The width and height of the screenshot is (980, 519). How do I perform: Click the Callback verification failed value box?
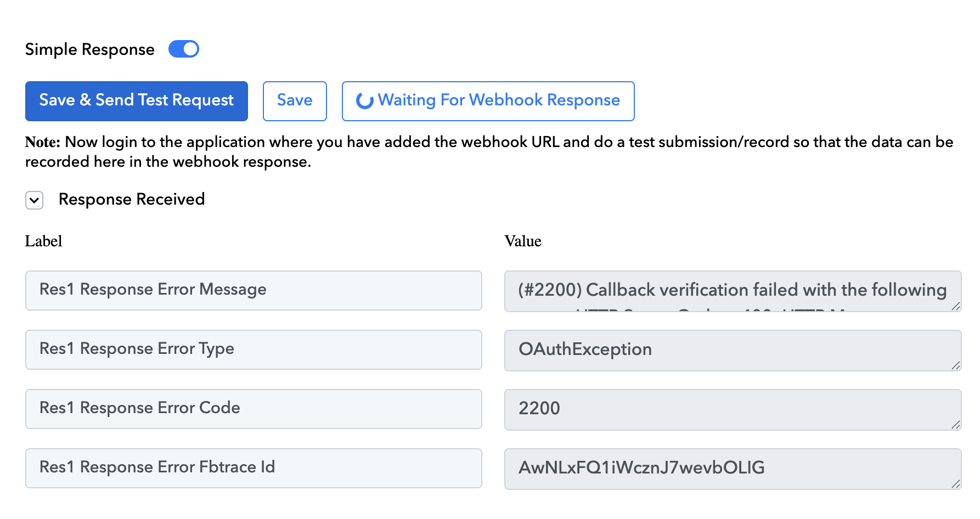[x=732, y=291]
